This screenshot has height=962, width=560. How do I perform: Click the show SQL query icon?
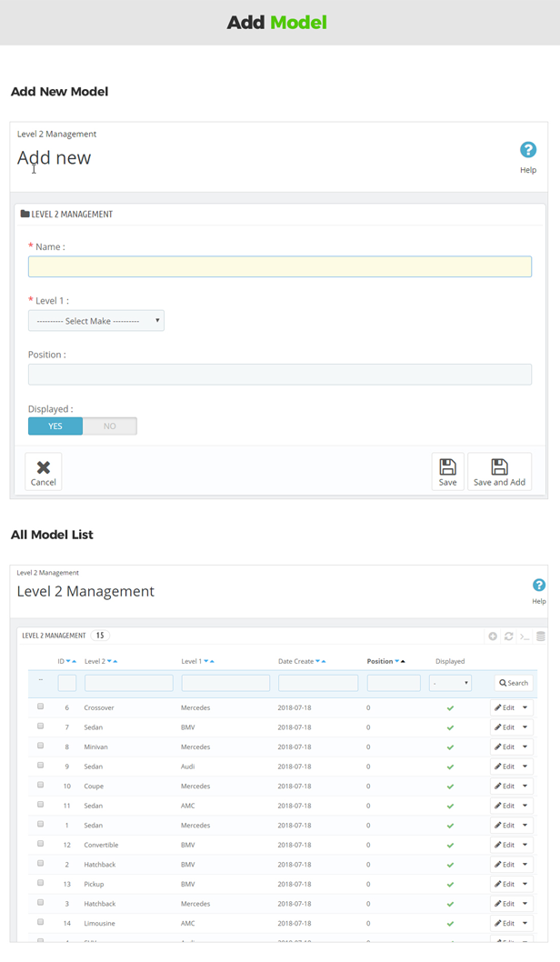[525, 636]
